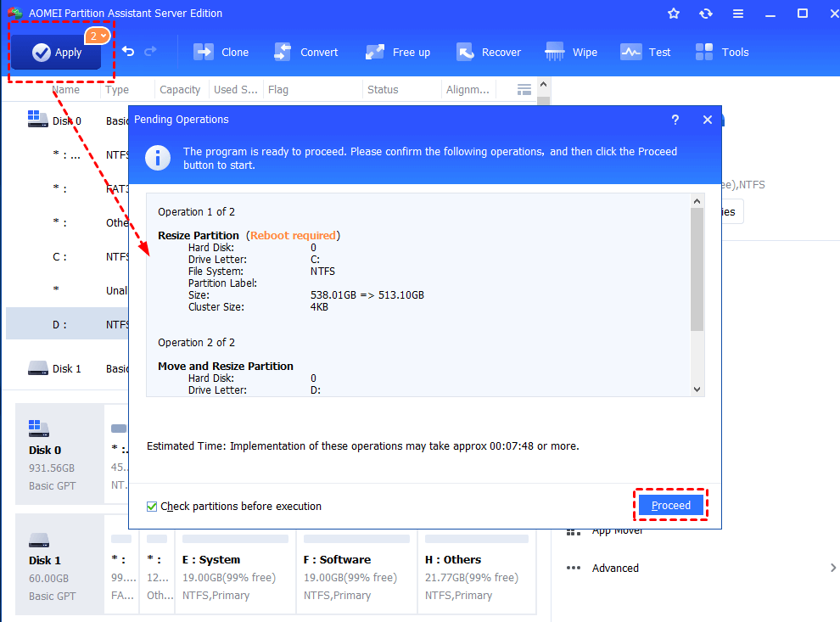Click the partition list scroll-up arrow
This screenshot has height=622, width=840.
(543, 84)
